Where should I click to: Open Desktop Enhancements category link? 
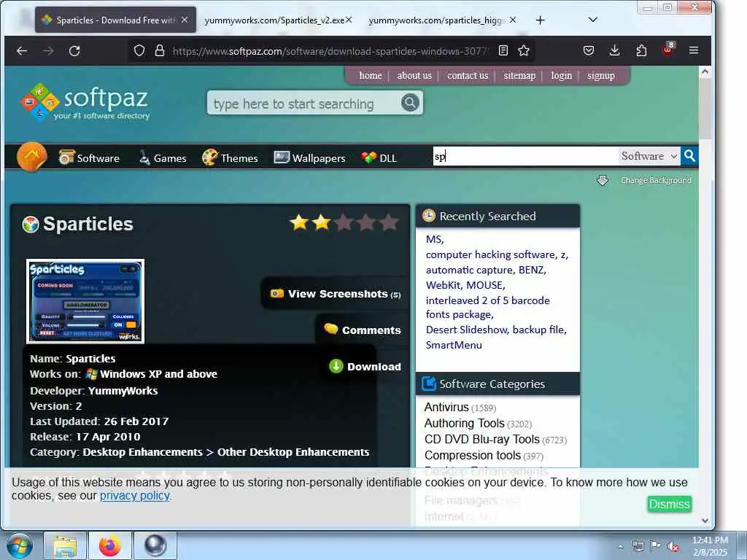pyautogui.click(x=142, y=452)
